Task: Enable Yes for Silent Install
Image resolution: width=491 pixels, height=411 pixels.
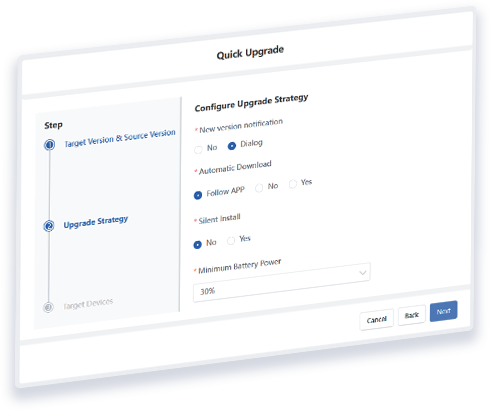Action: (x=231, y=240)
